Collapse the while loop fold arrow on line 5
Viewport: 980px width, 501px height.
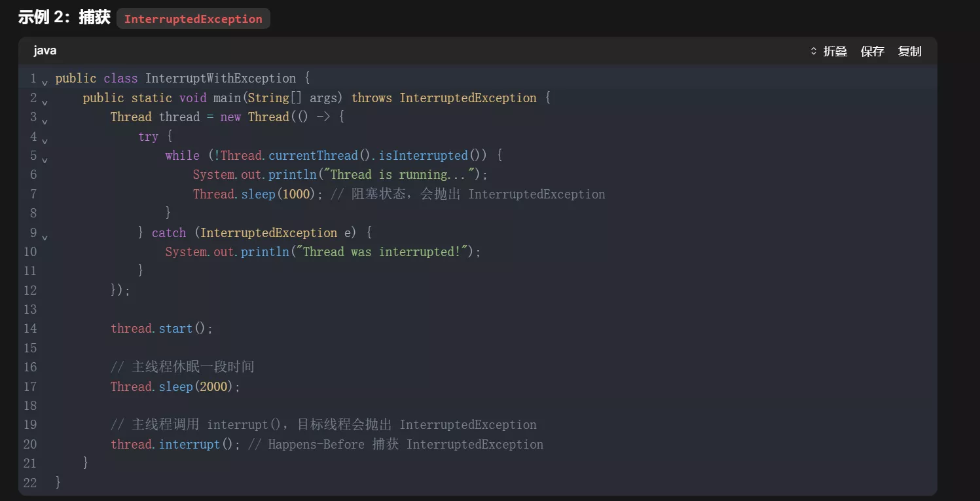coord(45,159)
